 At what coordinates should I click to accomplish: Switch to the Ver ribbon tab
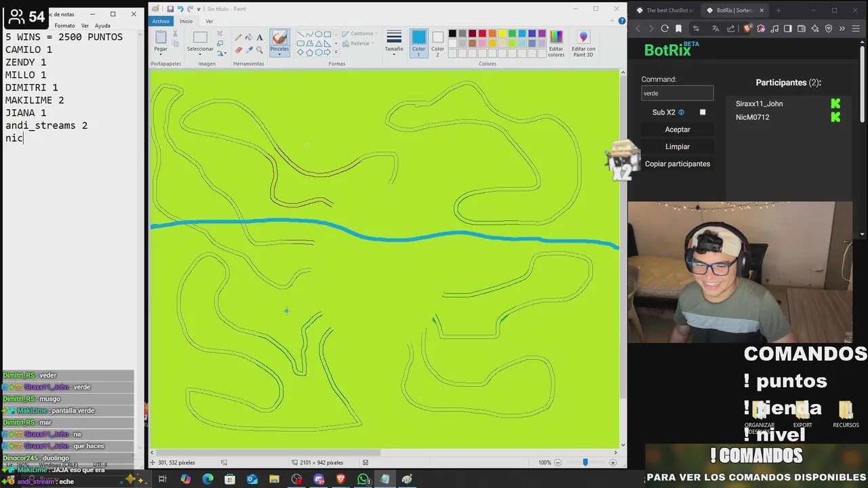coord(209,21)
